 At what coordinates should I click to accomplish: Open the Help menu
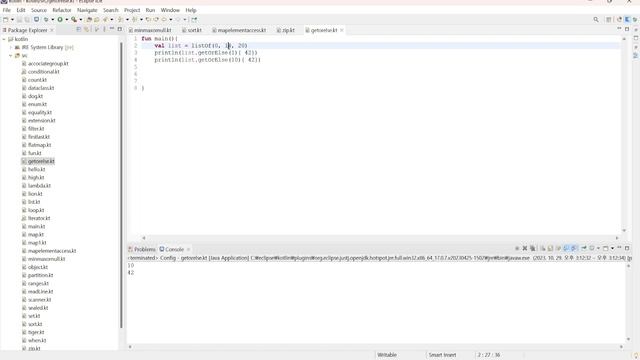point(191,10)
